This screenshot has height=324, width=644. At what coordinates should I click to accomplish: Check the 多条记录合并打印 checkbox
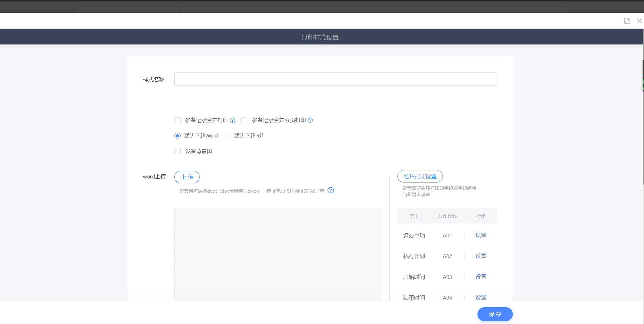(x=177, y=120)
